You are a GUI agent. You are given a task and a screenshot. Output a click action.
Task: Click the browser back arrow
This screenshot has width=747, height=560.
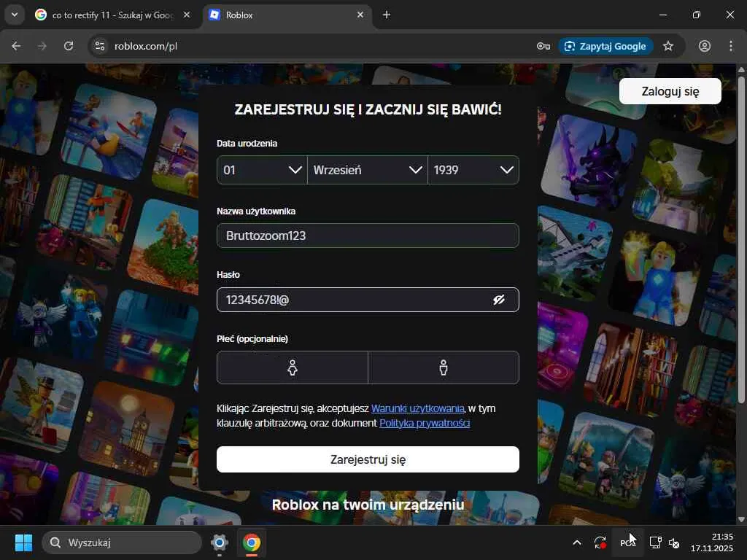16,46
